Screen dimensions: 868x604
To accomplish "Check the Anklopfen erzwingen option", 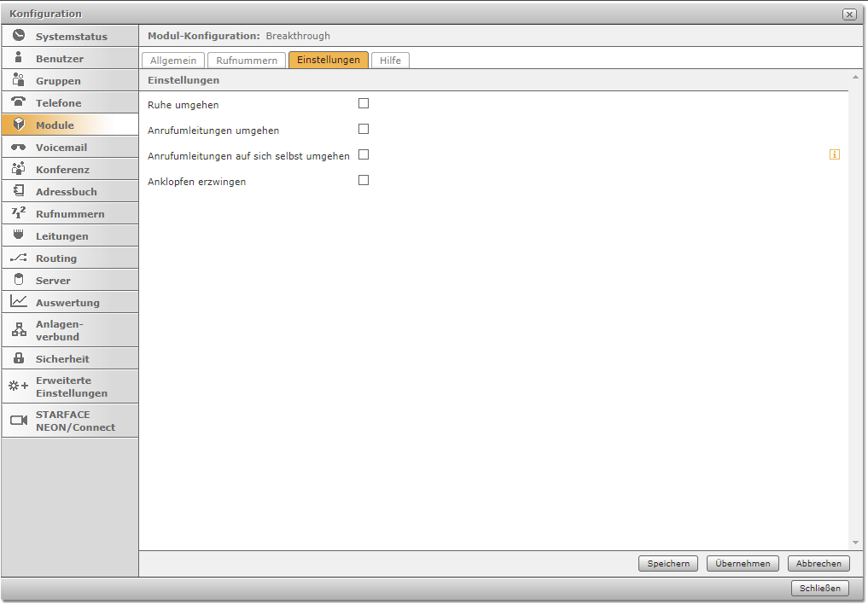I will click(x=364, y=180).
